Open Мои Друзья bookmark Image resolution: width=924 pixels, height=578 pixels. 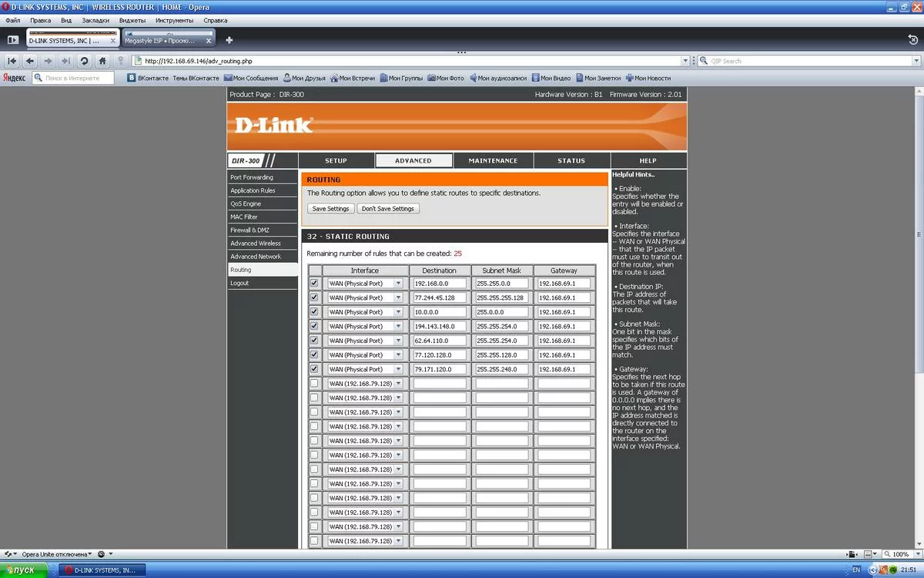click(304, 78)
